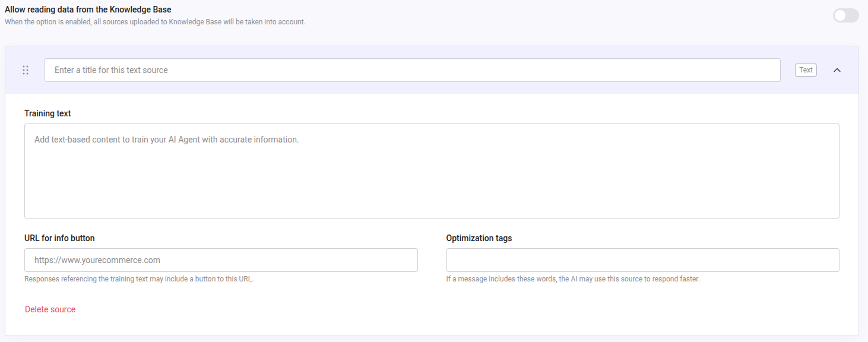Click the 'Enter a title' placeholder text

pyautogui.click(x=111, y=70)
